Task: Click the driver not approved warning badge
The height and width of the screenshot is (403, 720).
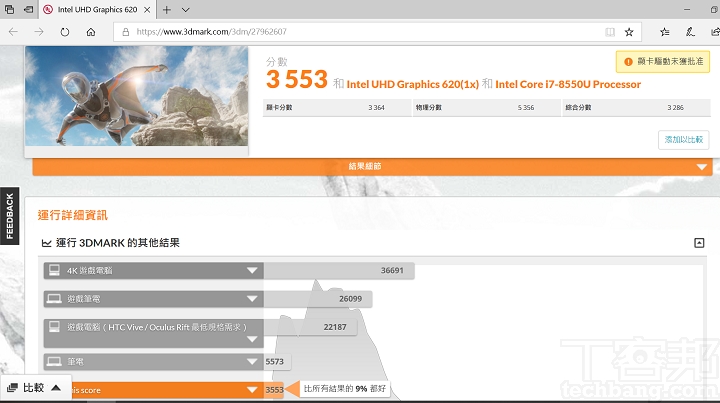Action: [x=663, y=62]
